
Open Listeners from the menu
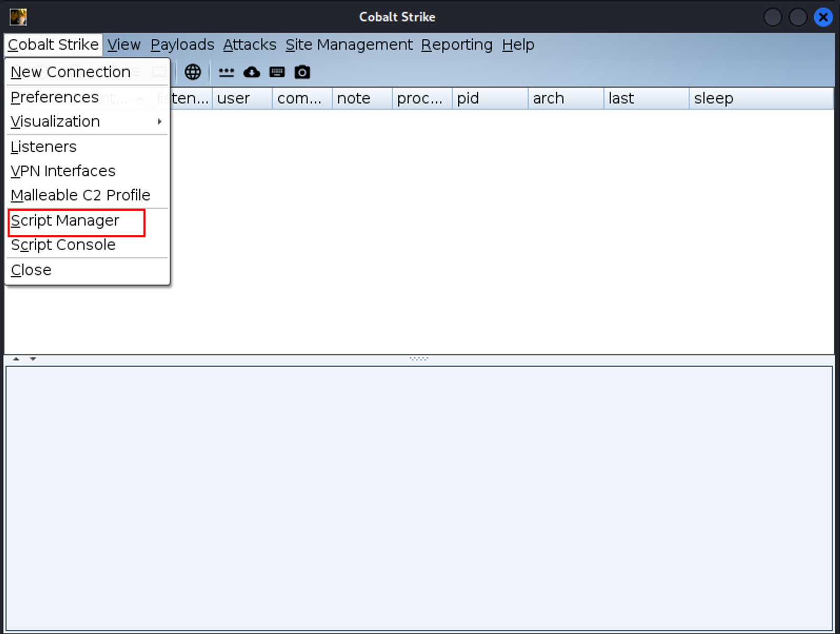click(x=87, y=147)
